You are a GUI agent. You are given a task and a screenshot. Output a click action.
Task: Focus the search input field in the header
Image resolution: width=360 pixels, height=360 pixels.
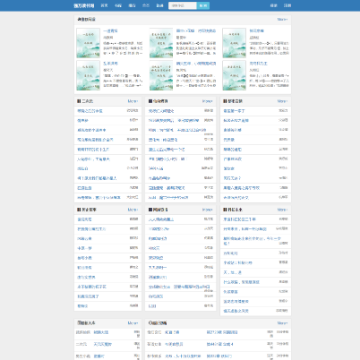pyautogui.click(x=183, y=6)
